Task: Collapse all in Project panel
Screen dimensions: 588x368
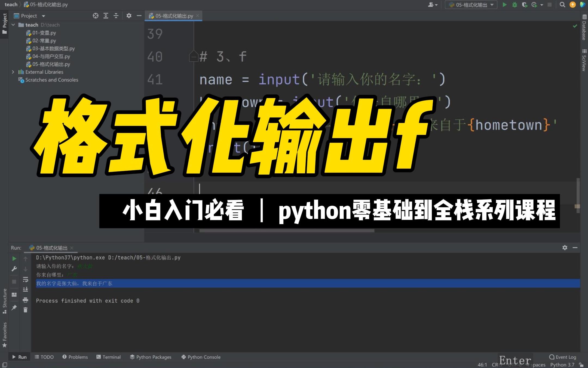Action: 116,16
